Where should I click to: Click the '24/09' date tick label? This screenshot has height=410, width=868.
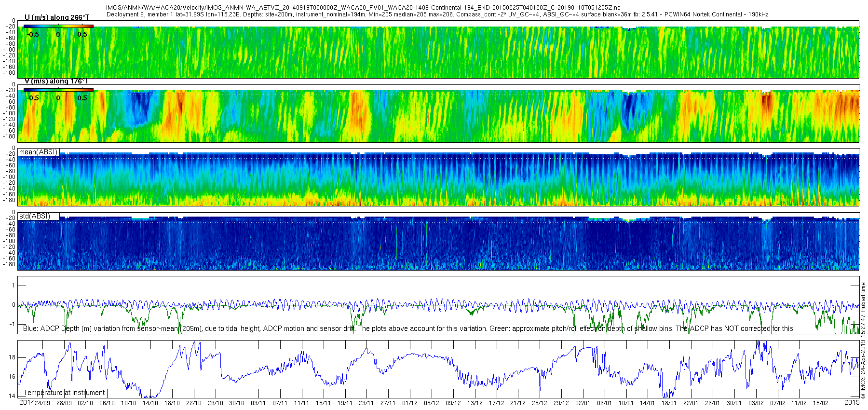(42, 403)
